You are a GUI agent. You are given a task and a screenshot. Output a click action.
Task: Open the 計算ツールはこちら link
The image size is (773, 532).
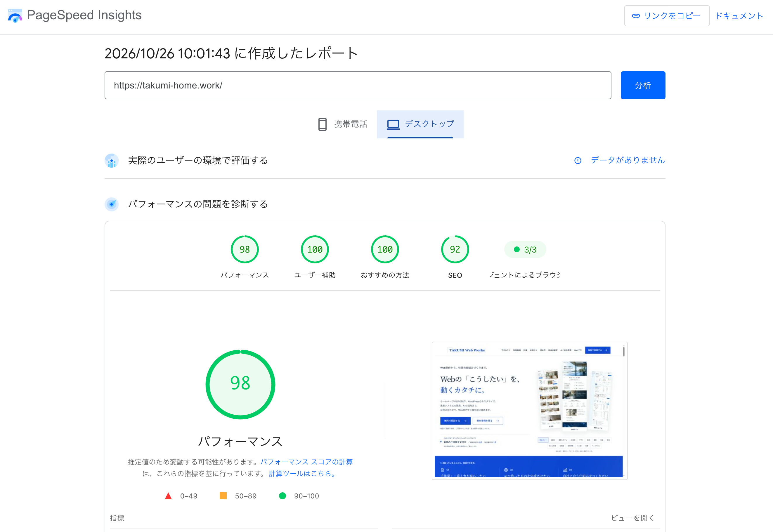tap(302, 473)
